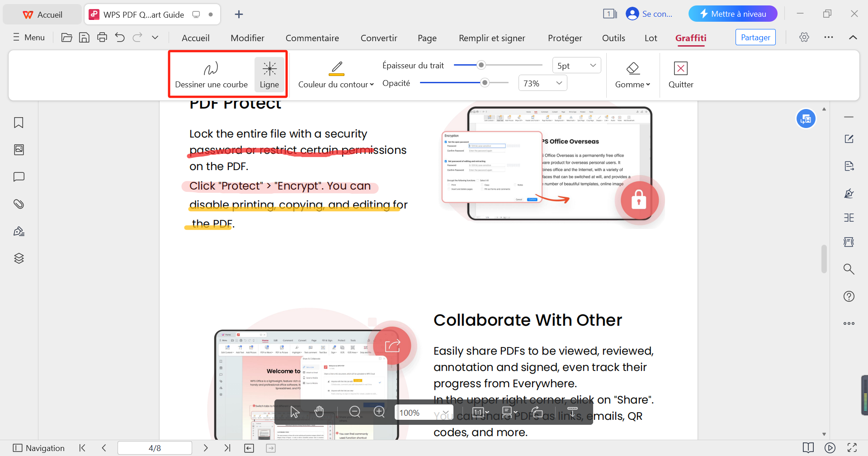Open the attachments paperclip panel
The image size is (868, 456).
pyautogui.click(x=19, y=204)
